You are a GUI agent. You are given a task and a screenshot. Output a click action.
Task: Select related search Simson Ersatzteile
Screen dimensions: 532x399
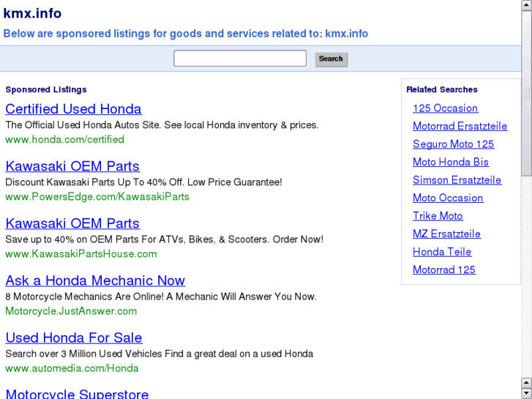point(457,180)
